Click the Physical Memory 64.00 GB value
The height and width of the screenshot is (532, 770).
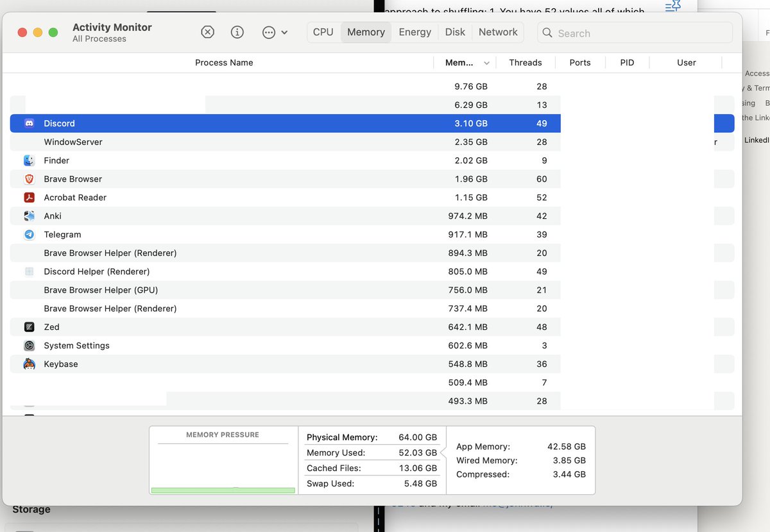tap(418, 437)
